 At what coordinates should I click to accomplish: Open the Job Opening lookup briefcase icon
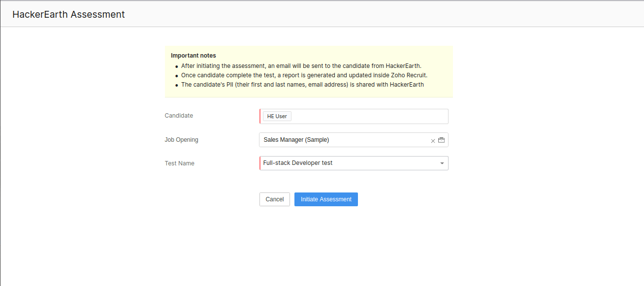[442, 140]
